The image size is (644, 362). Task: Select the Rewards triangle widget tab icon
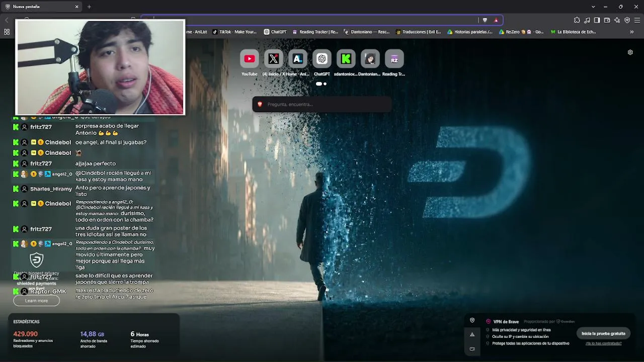(472, 334)
